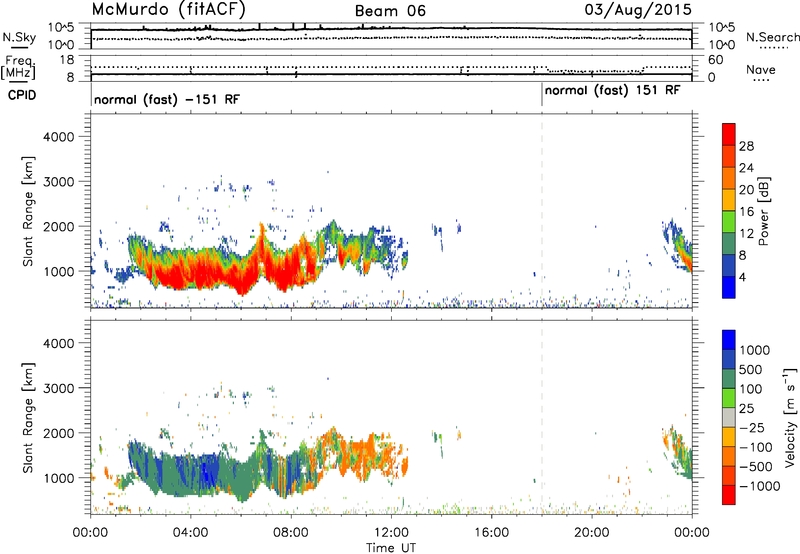800x554 pixels.
Task: Click the "Slant Range [km]" label of velocity panel
Action: click(28, 418)
